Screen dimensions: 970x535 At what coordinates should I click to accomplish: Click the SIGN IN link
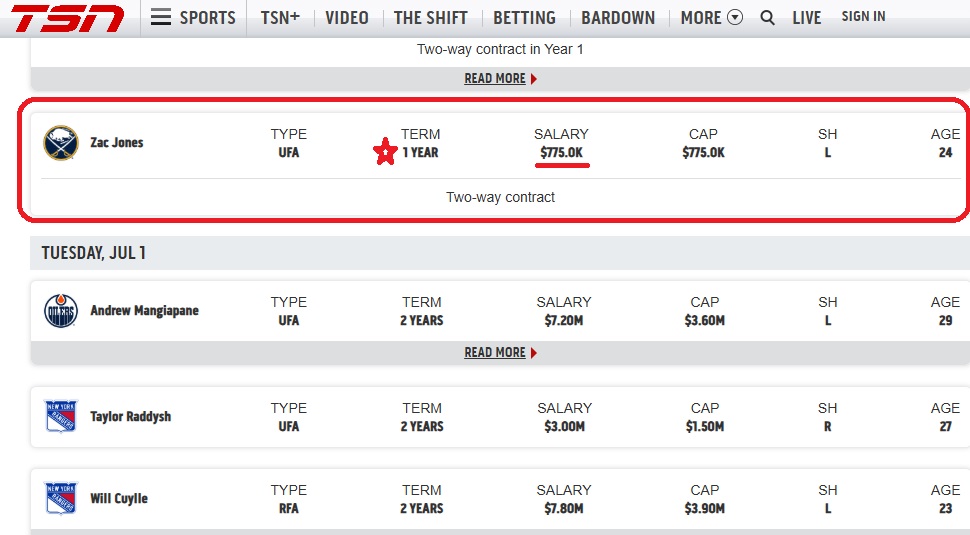[x=863, y=17]
